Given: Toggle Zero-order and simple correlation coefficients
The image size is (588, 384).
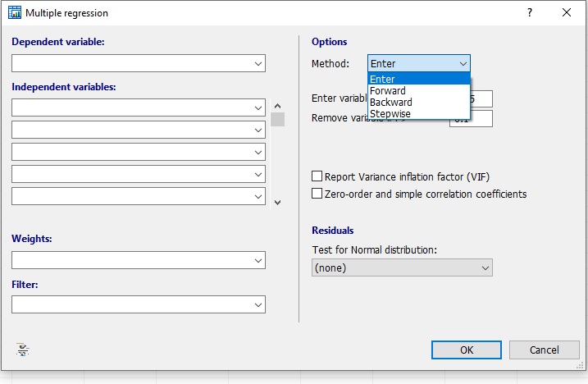Looking at the screenshot, I should coord(317,194).
